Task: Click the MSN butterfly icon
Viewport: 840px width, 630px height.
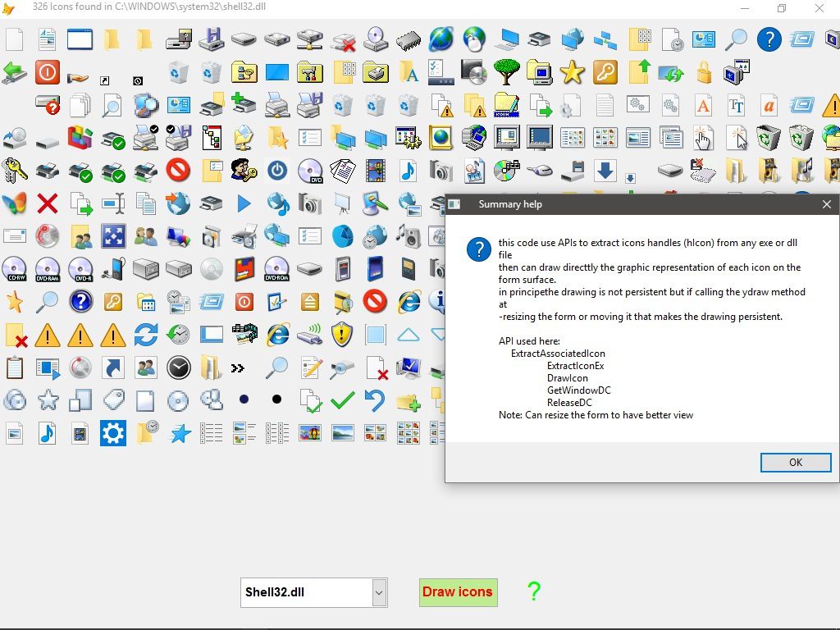Action: pos(15,203)
